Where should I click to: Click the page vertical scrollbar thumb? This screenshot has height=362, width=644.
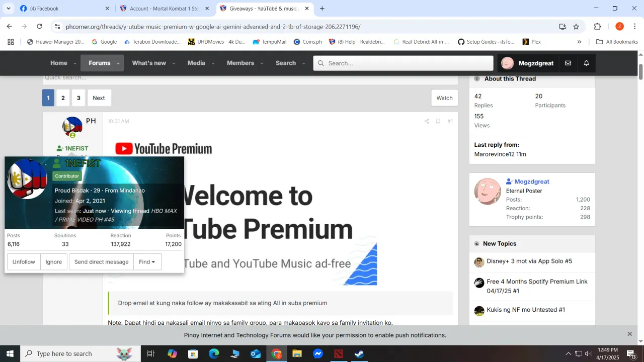click(640, 72)
